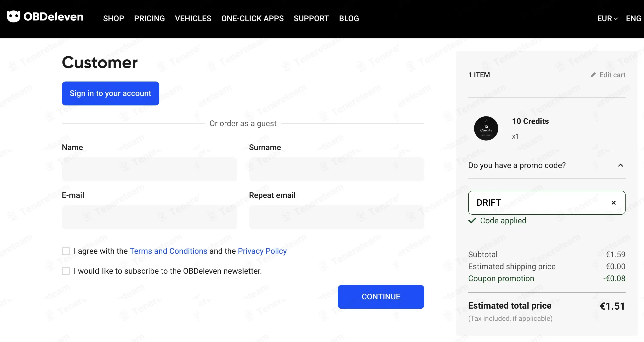Click the 'Code applied' confirmation text
Viewport: 644px width, 342px height.
(x=503, y=221)
